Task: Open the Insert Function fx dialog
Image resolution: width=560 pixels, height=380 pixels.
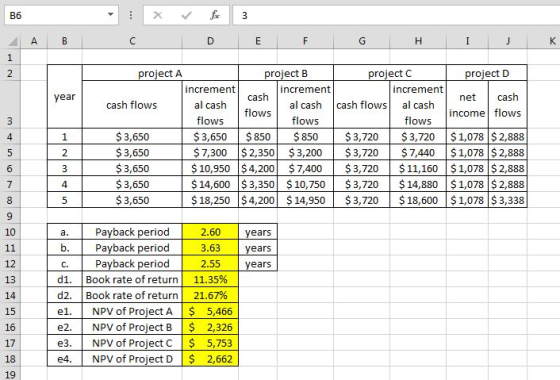Action: [215, 15]
